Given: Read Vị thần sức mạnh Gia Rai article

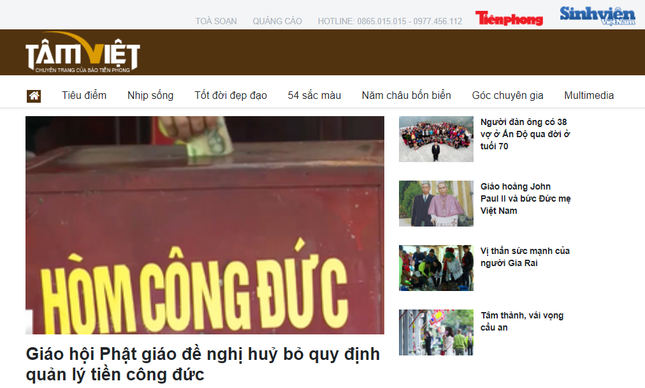Looking at the screenshot, I should (525, 257).
